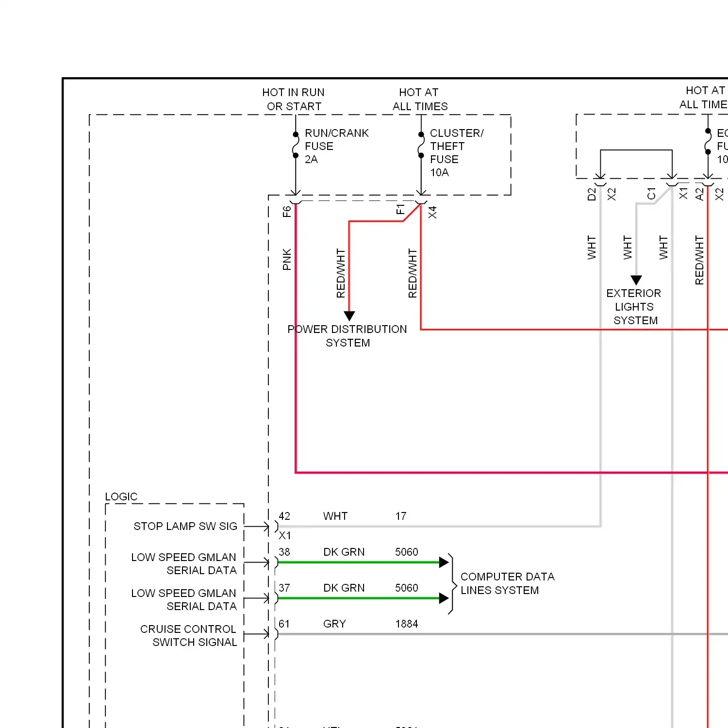Image resolution: width=728 pixels, height=728 pixels.
Task: Click the D2 connector pin label
Action: click(x=591, y=195)
